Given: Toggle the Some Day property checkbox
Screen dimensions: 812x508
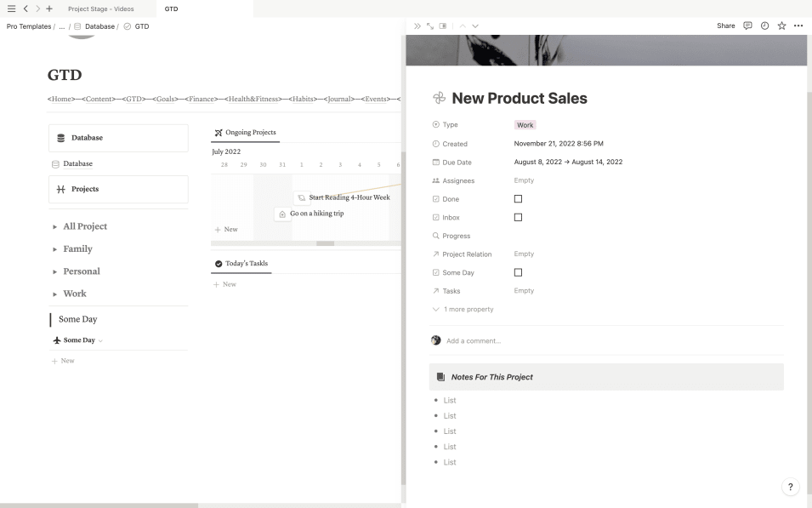Looking at the screenshot, I should point(519,273).
